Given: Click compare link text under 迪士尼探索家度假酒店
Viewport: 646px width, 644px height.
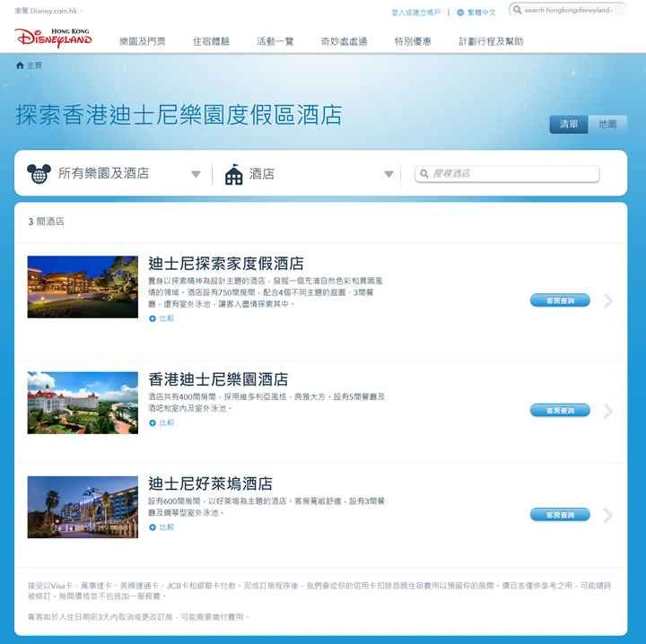Looking at the screenshot, I should tap(167, 318).
